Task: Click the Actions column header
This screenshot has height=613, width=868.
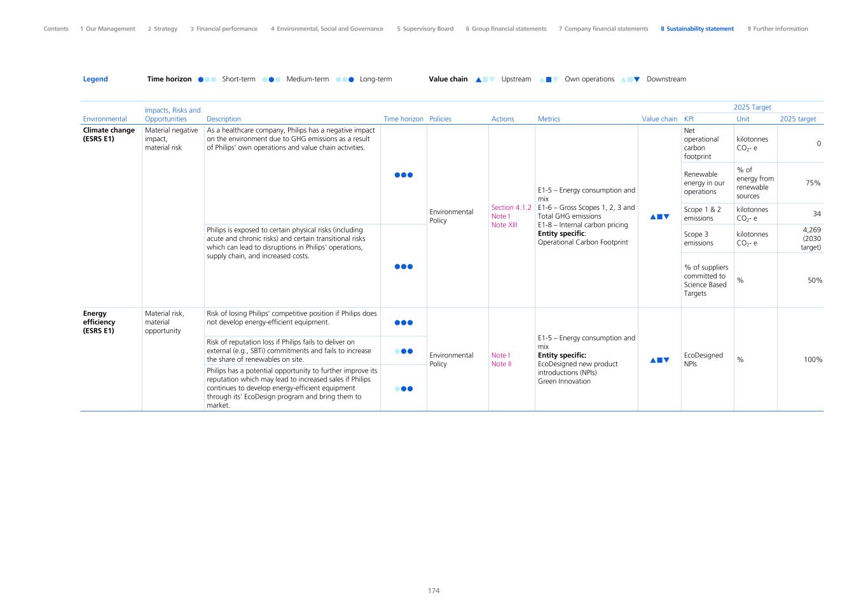Action: coord(503,119)
